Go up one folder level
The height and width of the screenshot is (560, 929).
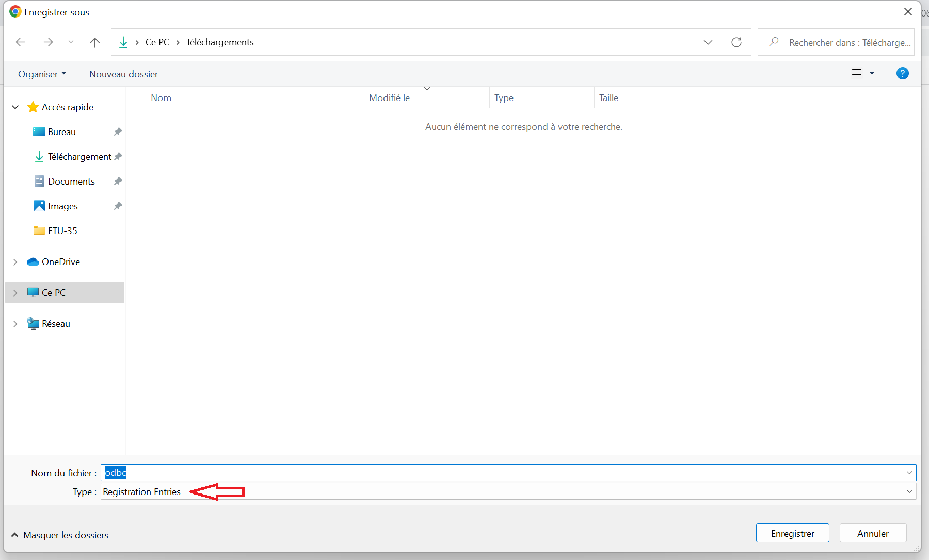click(94, 42)
